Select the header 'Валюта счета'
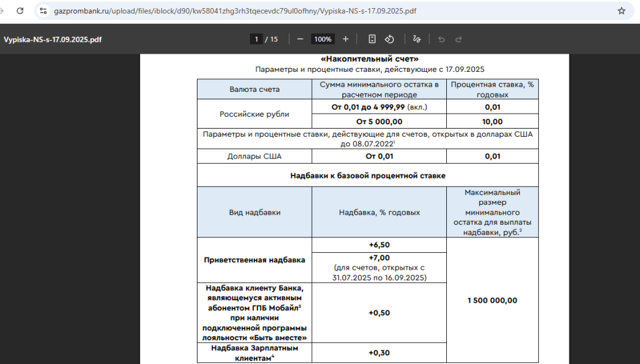640x364 pixels. pos(254,89)
